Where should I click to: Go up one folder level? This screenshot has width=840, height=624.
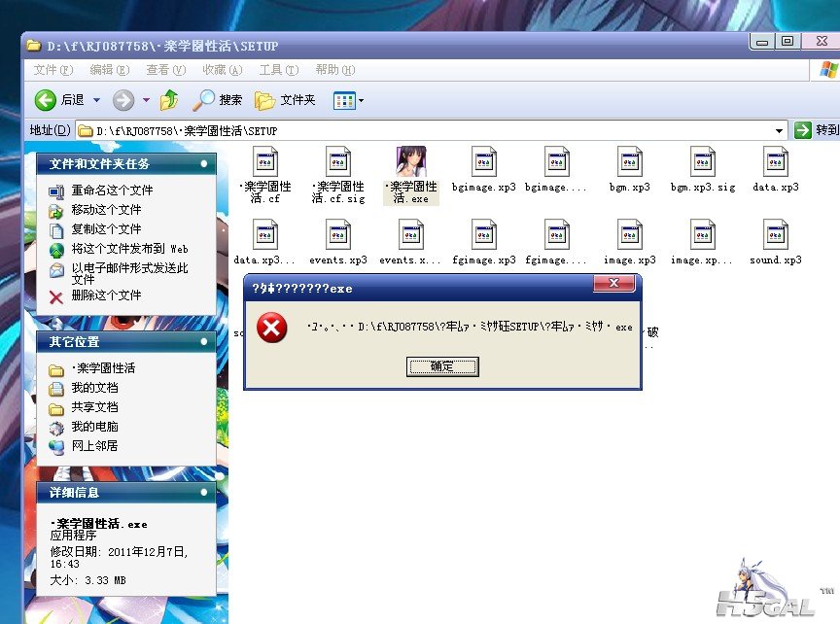click(170, 100)
